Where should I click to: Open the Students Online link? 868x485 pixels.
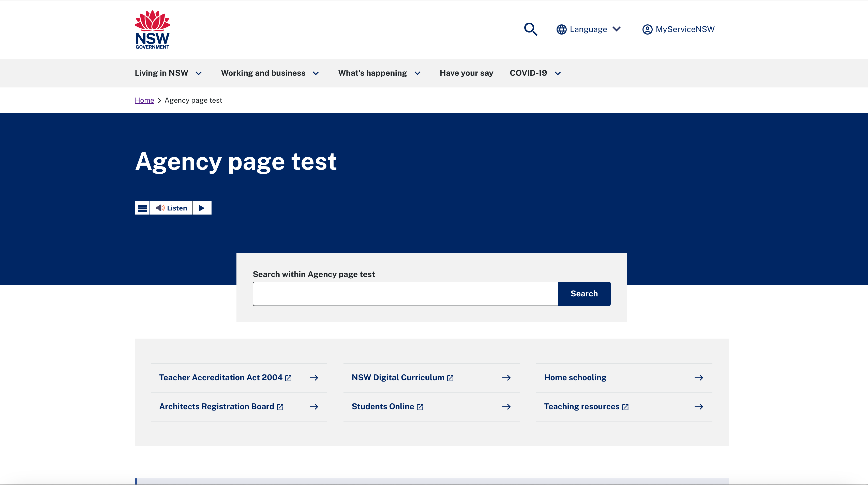click(x=383, y=406)
